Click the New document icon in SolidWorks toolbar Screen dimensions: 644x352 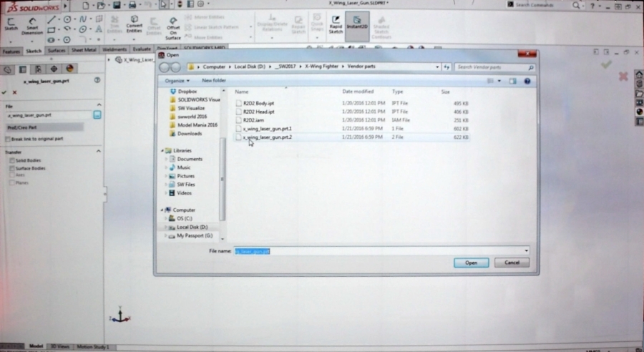click(85, 5)
